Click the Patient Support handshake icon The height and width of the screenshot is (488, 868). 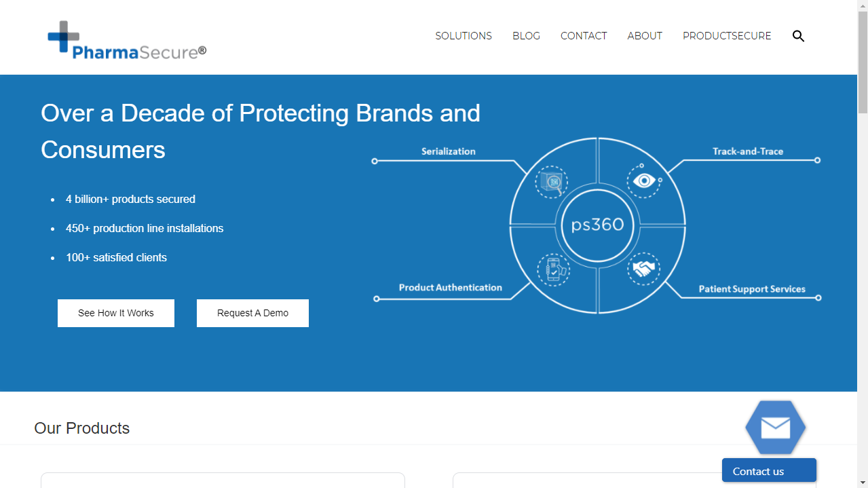pyautogui.click(x=643, y=269)
